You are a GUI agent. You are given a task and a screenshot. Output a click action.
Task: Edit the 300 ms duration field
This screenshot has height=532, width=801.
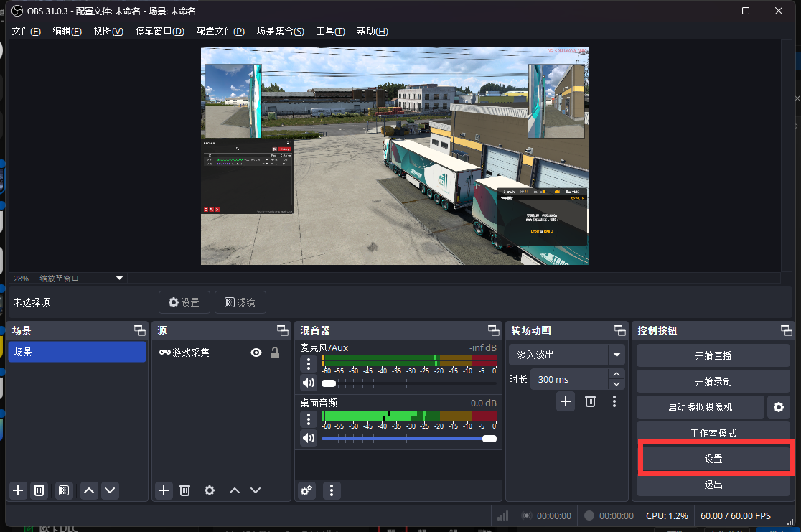tap(569, 379)
